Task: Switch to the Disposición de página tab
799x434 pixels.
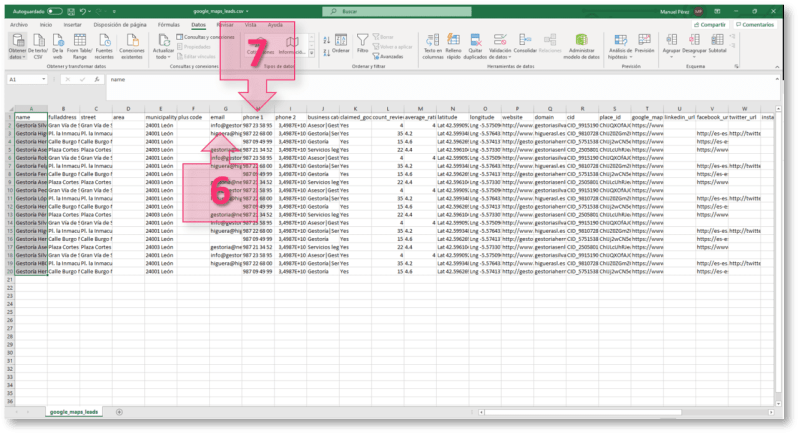Action: [120, 24]
